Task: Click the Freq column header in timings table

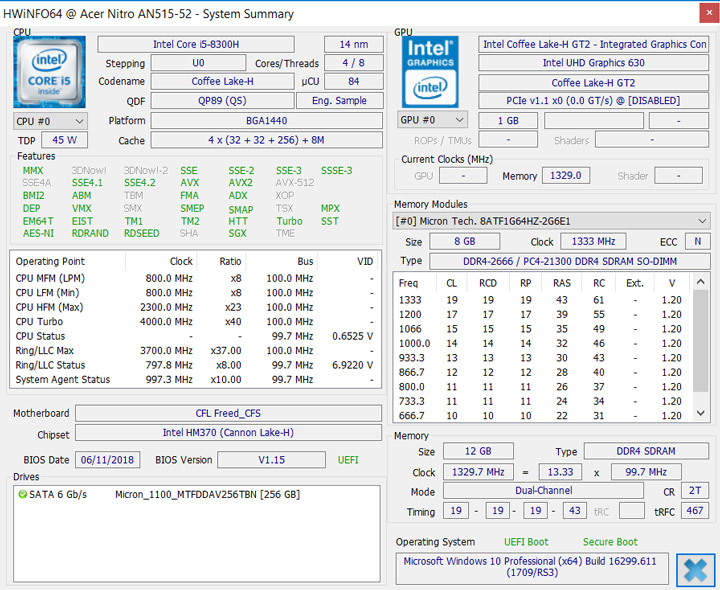Action: [409, 282]
